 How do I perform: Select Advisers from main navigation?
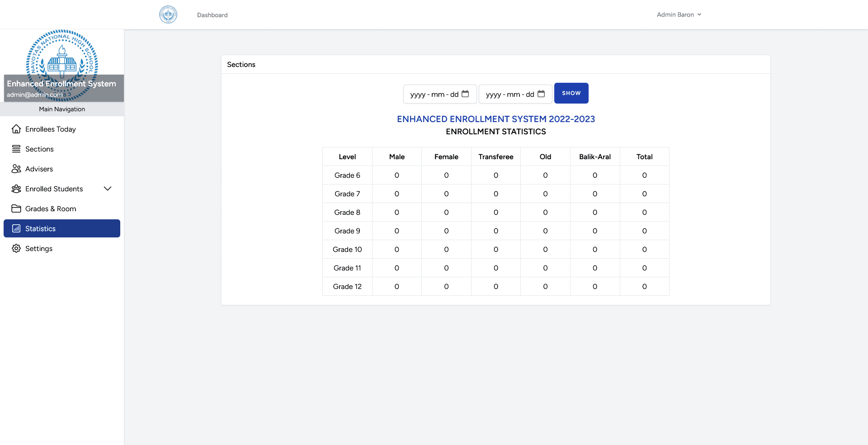click(39, 169)
